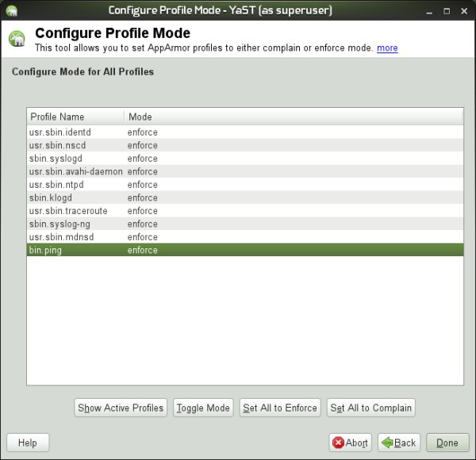This screenshot has width=476, height=460.
Task: Click enforce mode cell for sbin.klogd
Action: tap(142, 197)
